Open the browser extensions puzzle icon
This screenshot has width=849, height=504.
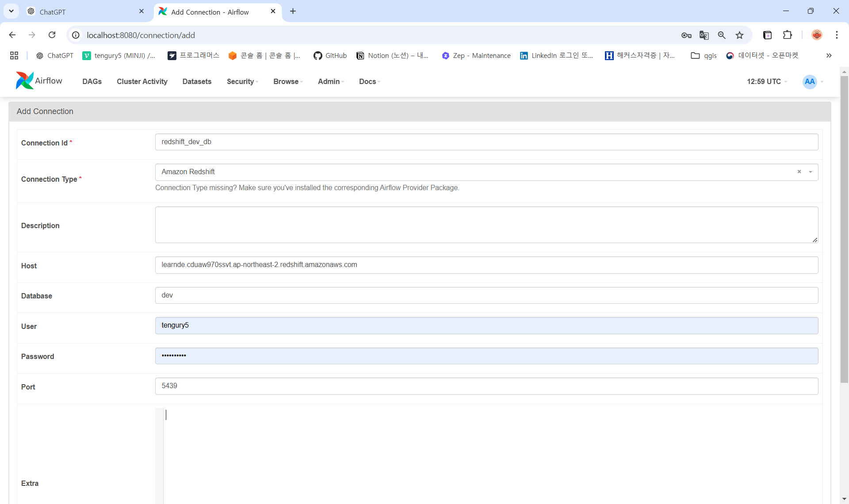[788, 35]
